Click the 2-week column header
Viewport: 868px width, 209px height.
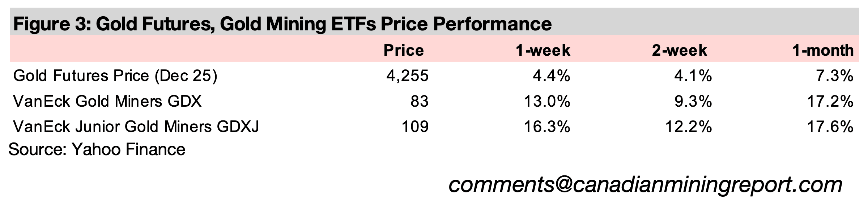coord(679,50)
